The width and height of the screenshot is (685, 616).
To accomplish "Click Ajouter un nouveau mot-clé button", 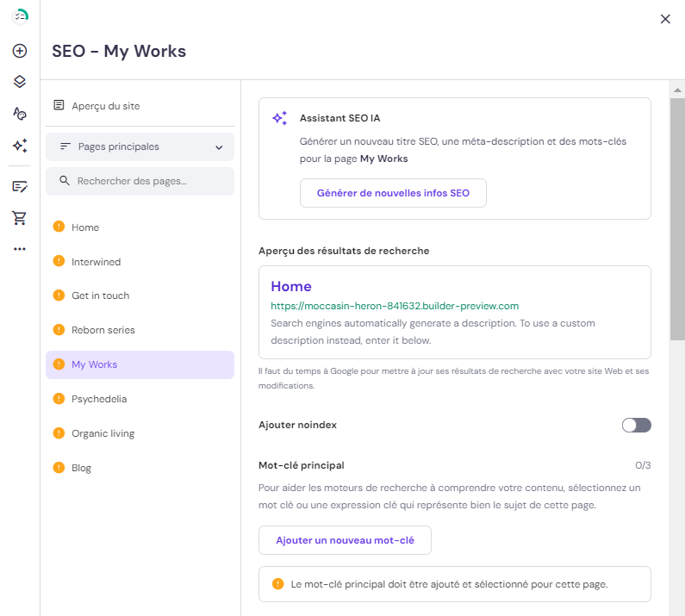I will coord(345,540).
